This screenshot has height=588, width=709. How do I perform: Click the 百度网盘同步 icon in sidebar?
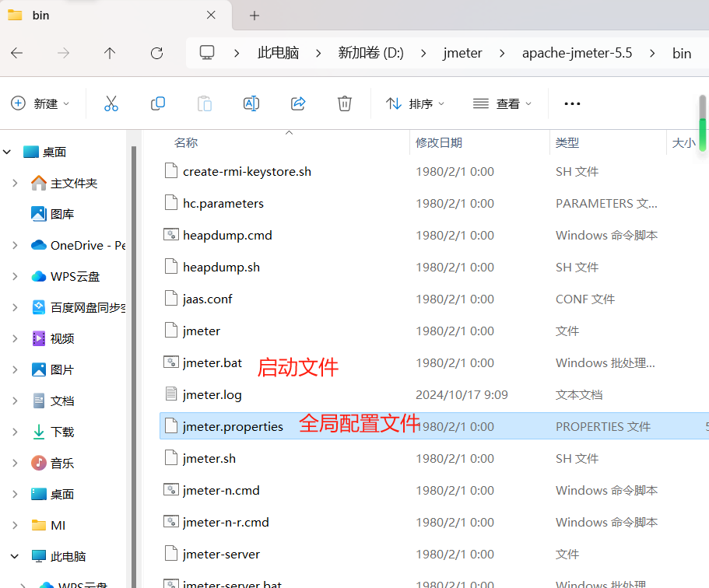coord(39,307)
